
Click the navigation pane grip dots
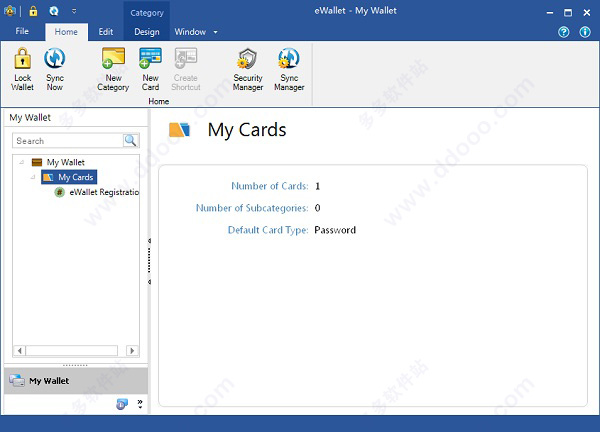75,365
